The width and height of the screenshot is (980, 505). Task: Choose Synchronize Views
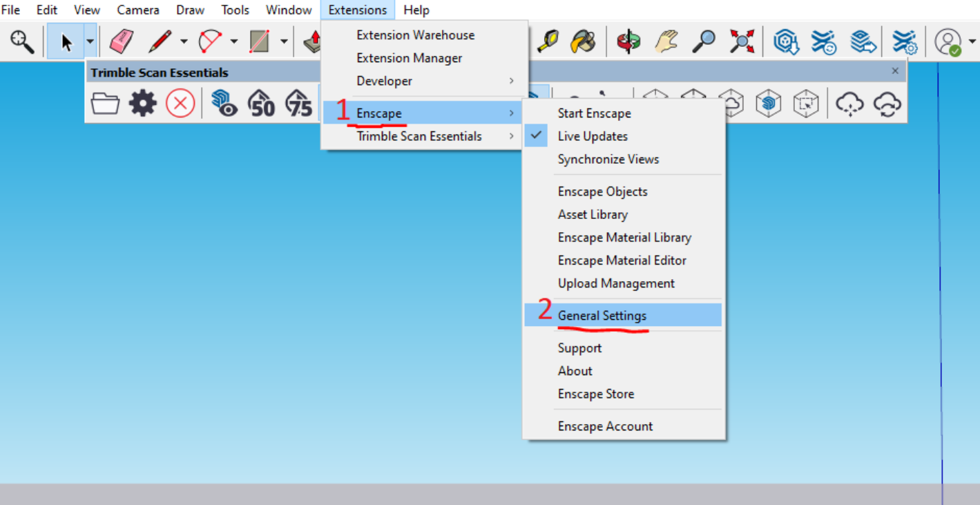622,159
